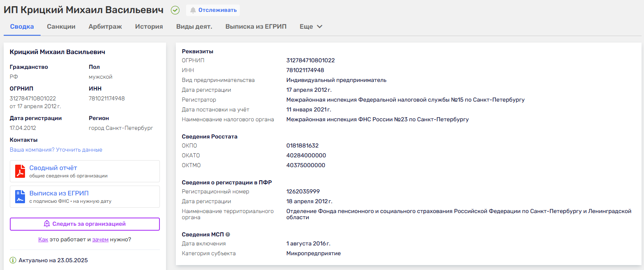Go to the История tab

[x=149, y=27]
